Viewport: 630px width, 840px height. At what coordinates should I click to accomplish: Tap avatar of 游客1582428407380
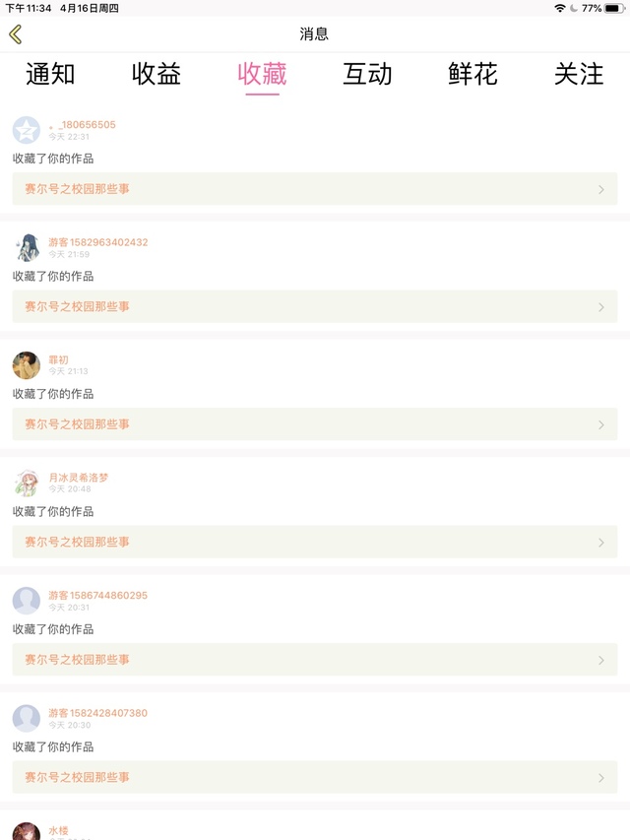pos(27,718)
